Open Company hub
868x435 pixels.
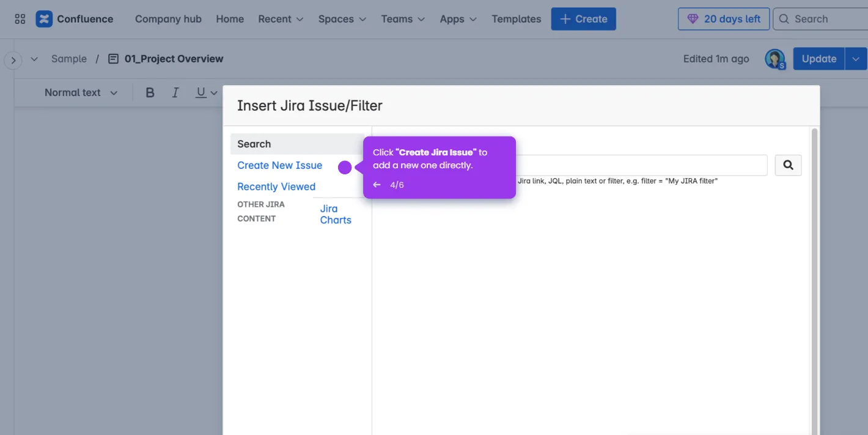pos(168,19)
